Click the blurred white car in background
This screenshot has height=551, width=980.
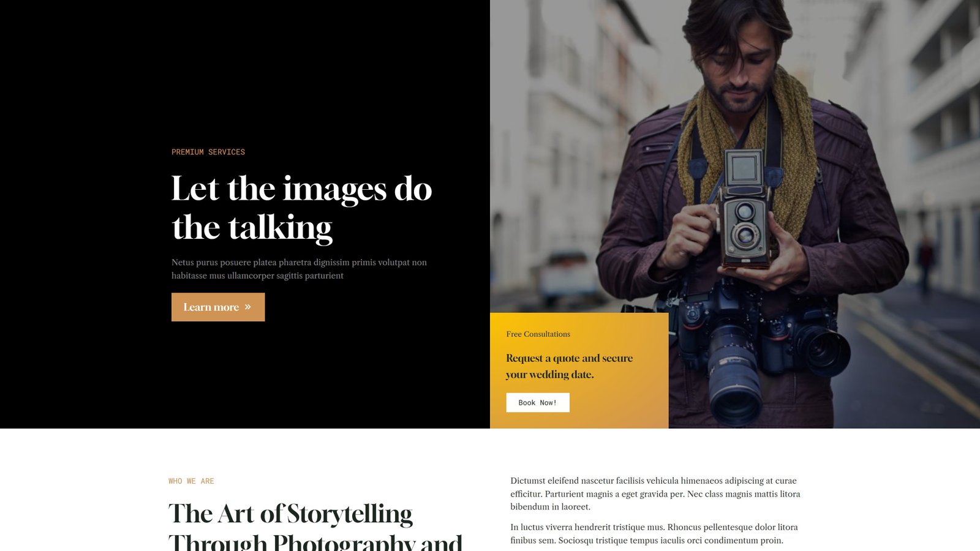pyautogui.click(x=567, y=279)
